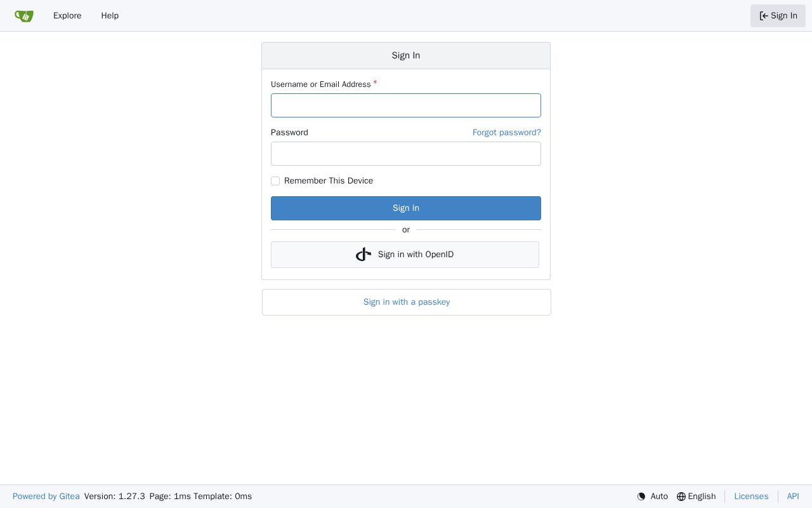Click Sign in with a passkey
The height and width of the screenshot is (508, 812).
coord(407,302)
